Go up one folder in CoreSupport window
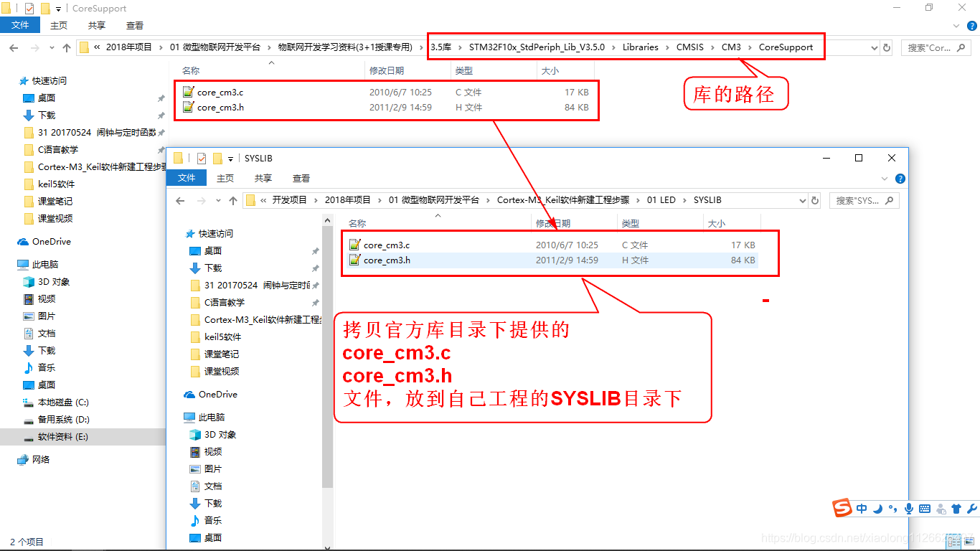This screenshot has height=551, width=980. coord(67,48)
